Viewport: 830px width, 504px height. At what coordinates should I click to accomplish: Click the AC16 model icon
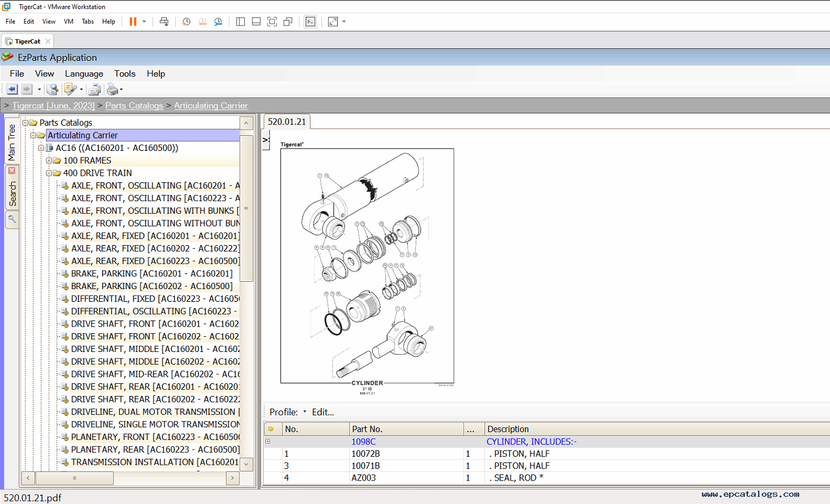pyautogui.click(x=50, y=147)
